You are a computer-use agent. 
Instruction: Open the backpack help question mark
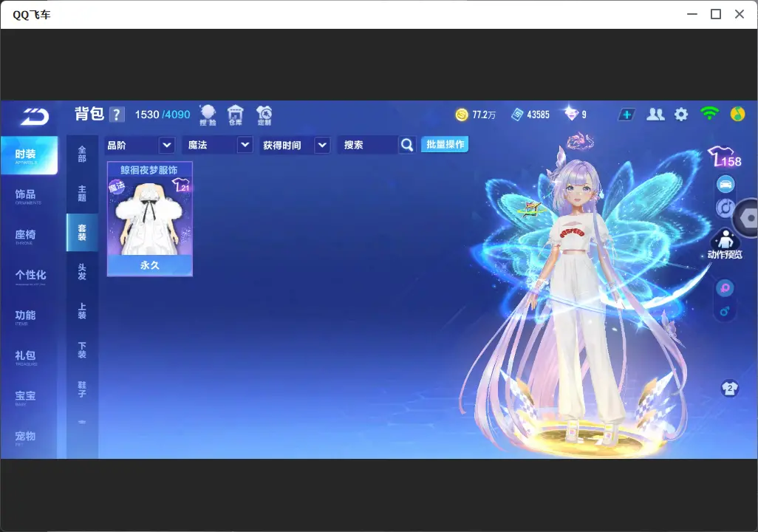point(117,115)
